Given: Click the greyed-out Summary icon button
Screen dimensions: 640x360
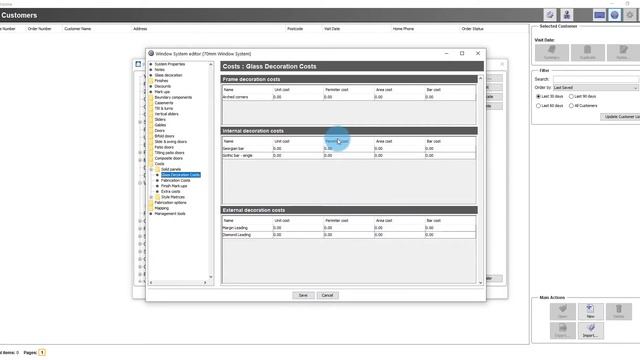Looking at the screenshot, I should point(552,52).
